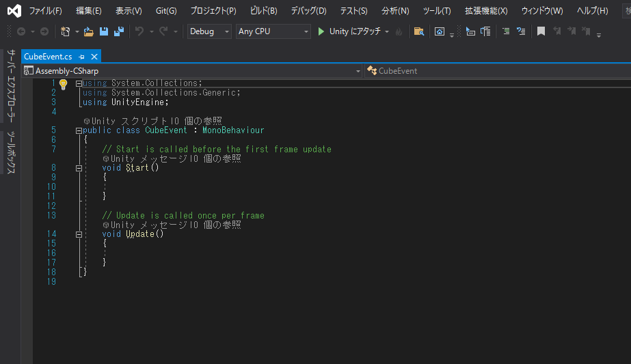Open the サーバー エクスプローラー side tab
This screenshot has height=364, width=631.
(x=11, y=85)
